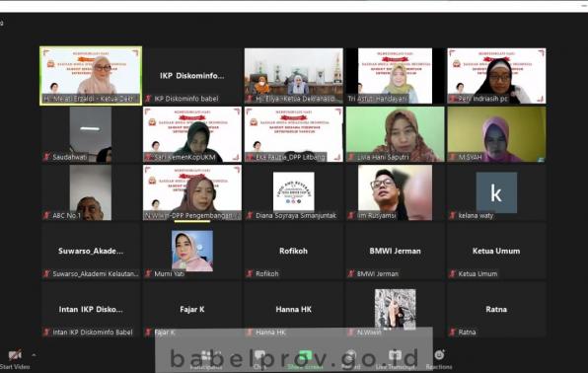
Task: Click muted mic icon next to Lista Hani Saputri
Action: pyautogui.click(x=351, y=157)
